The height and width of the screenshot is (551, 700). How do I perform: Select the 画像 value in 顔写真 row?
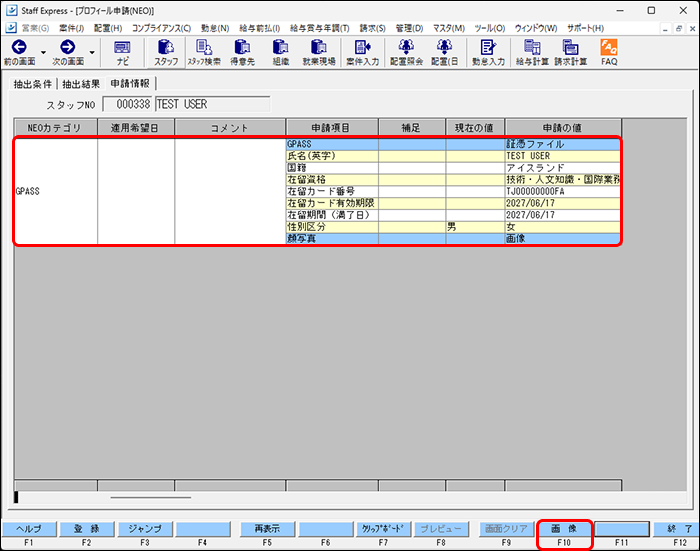pos(562,239)
